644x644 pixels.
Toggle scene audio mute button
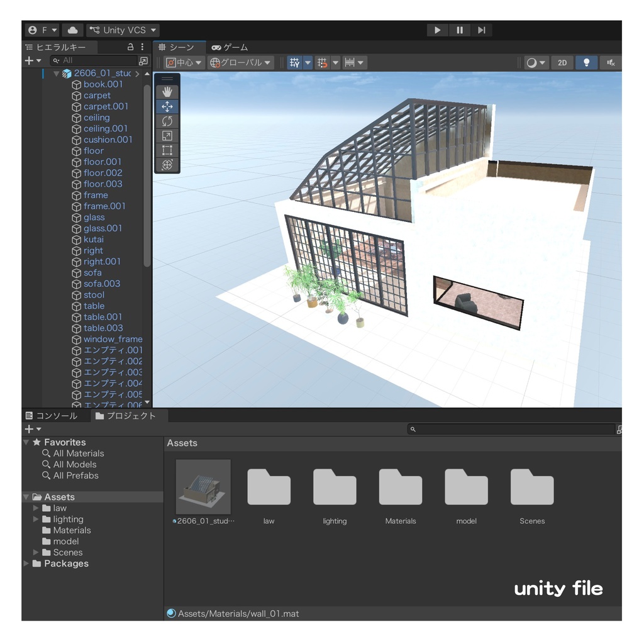click(x=611, y=62)
